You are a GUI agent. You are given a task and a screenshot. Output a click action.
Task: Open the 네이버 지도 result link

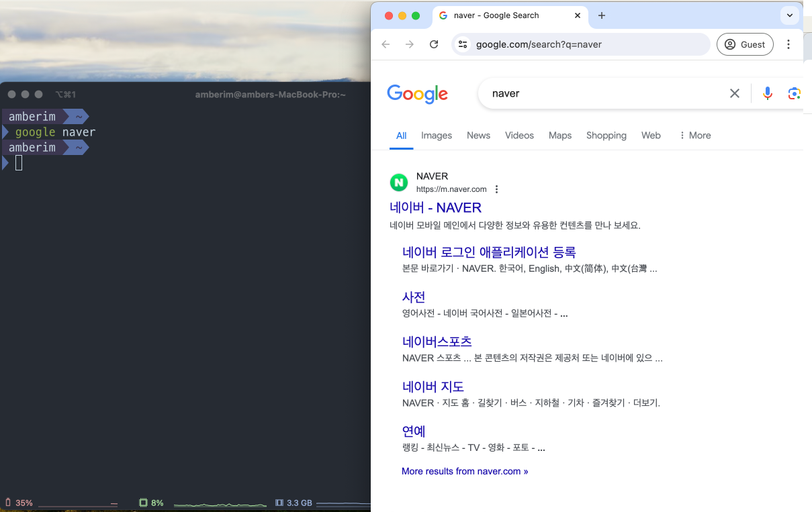coord(433,387)
